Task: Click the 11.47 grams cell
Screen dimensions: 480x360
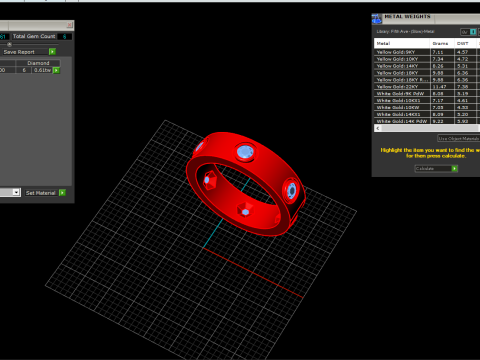Action: 442,87
